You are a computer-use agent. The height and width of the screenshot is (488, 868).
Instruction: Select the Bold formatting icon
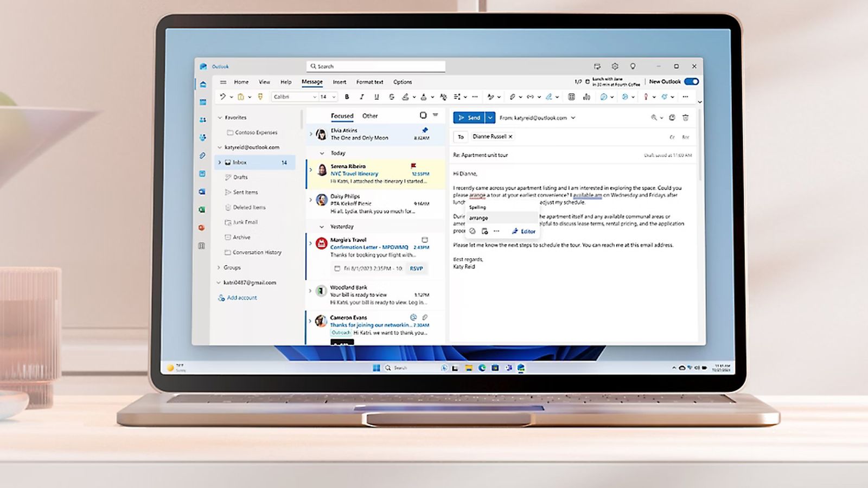tap(347, 97)
